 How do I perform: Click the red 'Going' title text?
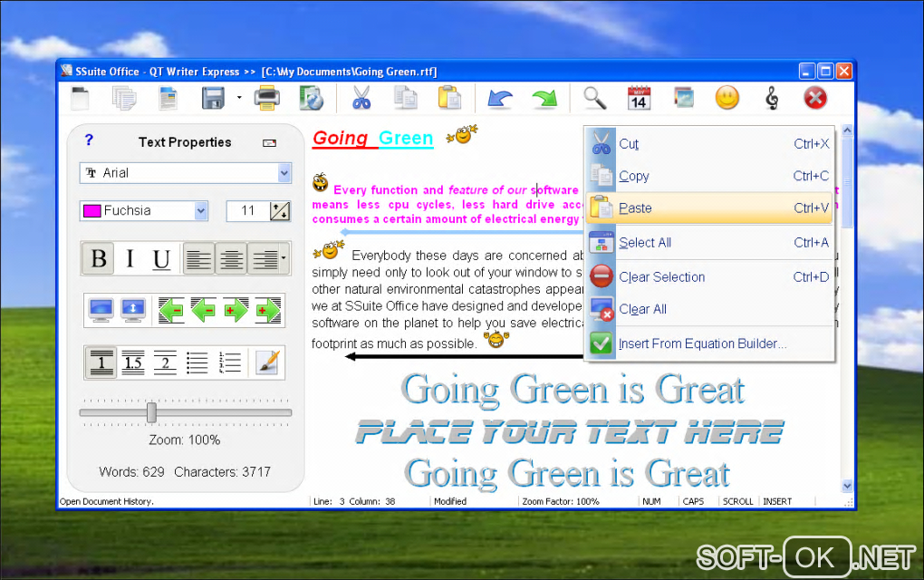340,138
